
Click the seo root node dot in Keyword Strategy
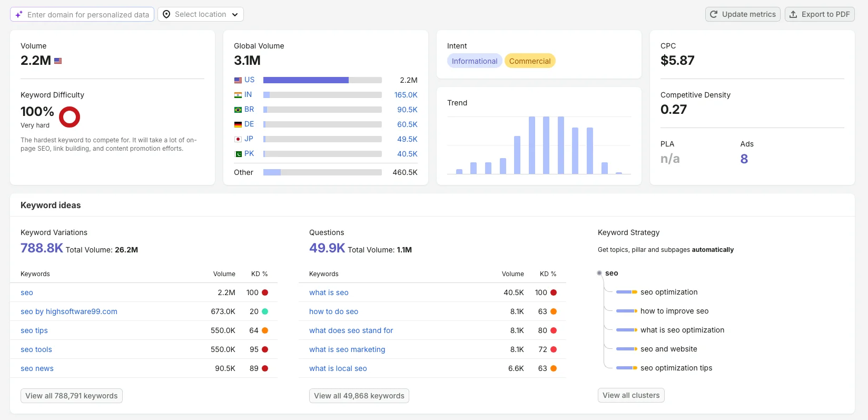[599, 273]
